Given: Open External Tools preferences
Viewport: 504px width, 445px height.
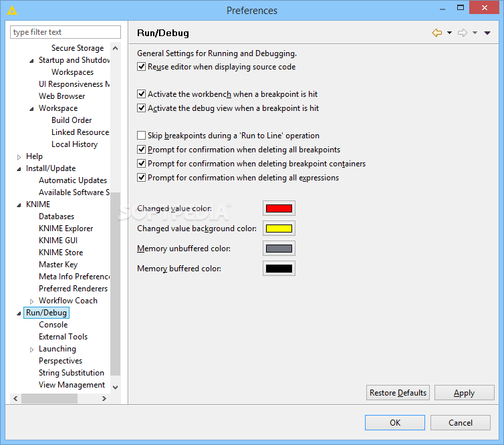Looking at the screenshot, I should tap(63, 336).
